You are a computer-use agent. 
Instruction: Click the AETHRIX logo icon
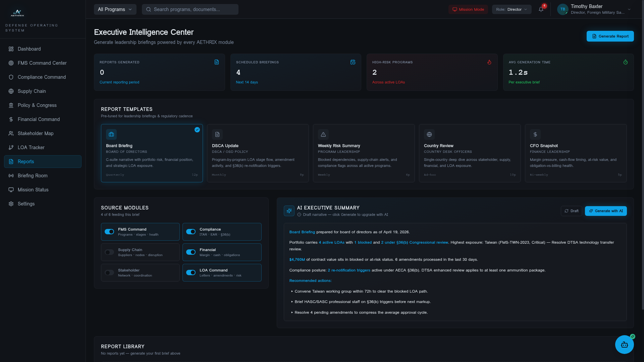[17, 13]
